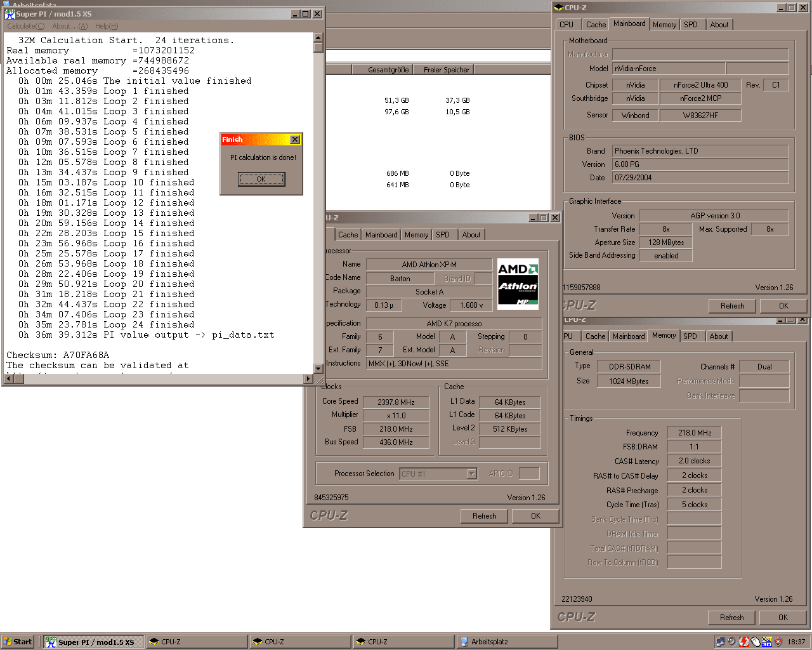Open the Mainboard tab in the Memory timings CPU-Z window
This screenshot has height=650, width=812.
coord(629,336)
